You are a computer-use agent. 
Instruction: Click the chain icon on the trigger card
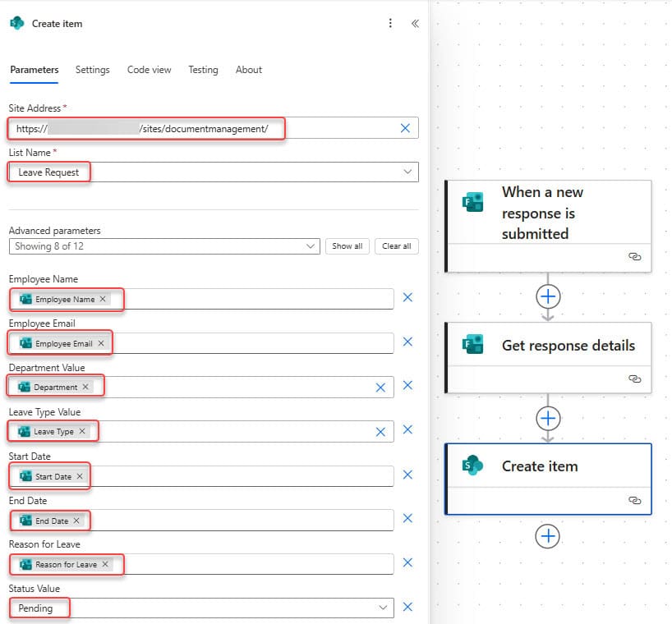634,257
